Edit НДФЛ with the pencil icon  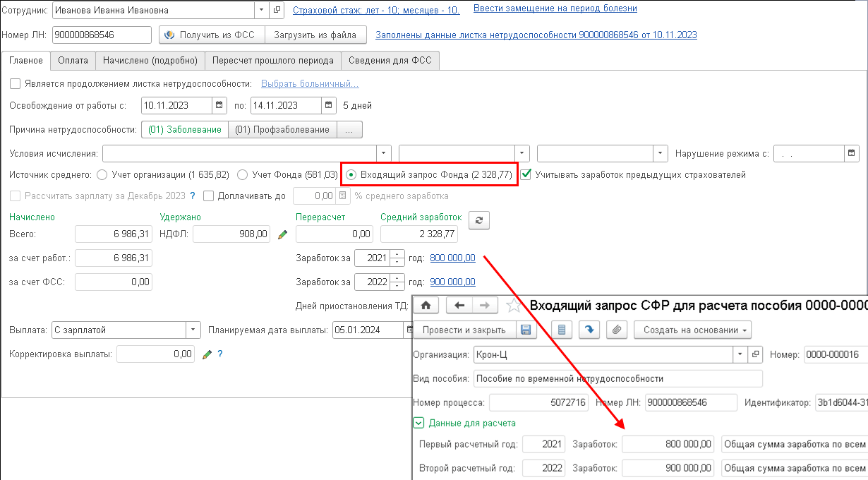(x=282, y=234)
